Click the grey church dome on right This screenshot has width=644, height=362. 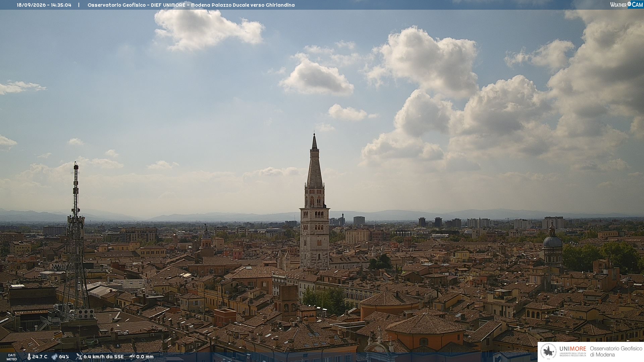tap(552, 242)
